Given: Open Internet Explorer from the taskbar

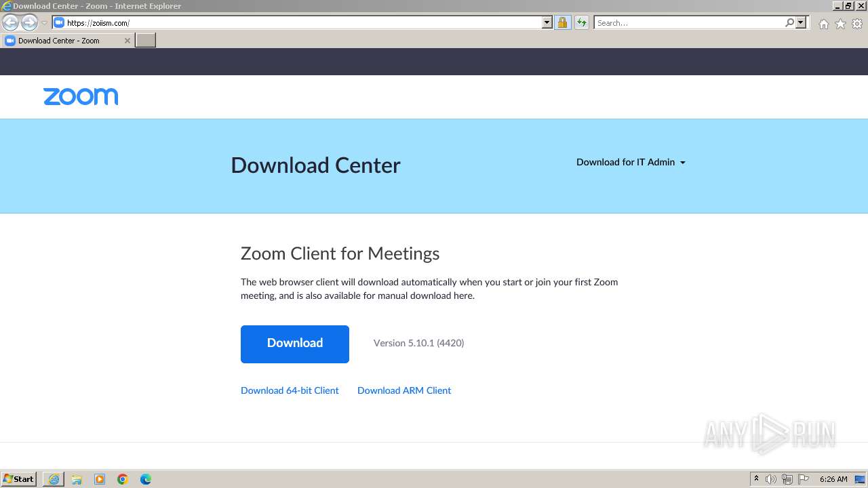Looking at the screenshot, I should 54,479.
